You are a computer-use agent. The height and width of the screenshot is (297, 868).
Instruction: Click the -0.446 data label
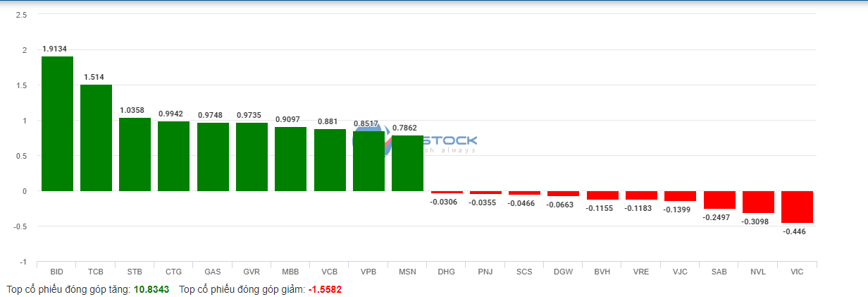point(795,231)
